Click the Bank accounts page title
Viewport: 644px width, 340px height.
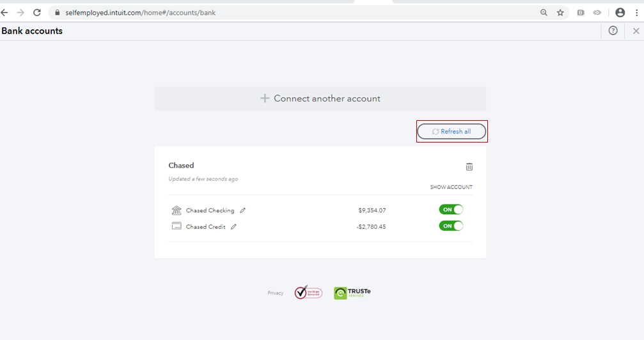pyautogui.click(x=32, y=31)
